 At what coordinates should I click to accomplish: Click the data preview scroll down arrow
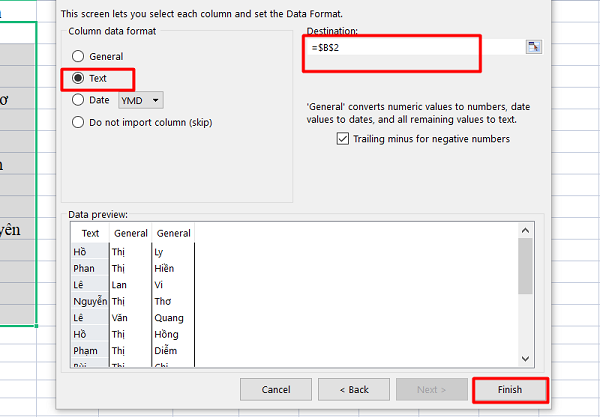coord(525,358)
